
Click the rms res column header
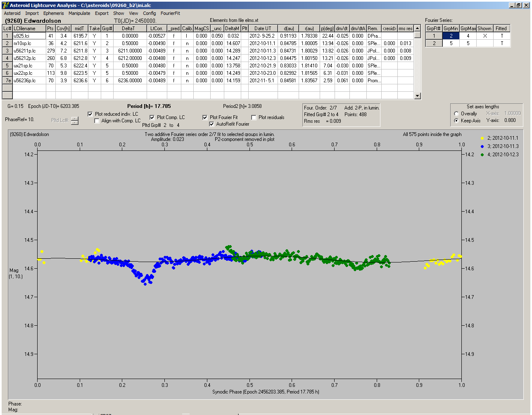point(406,29)
